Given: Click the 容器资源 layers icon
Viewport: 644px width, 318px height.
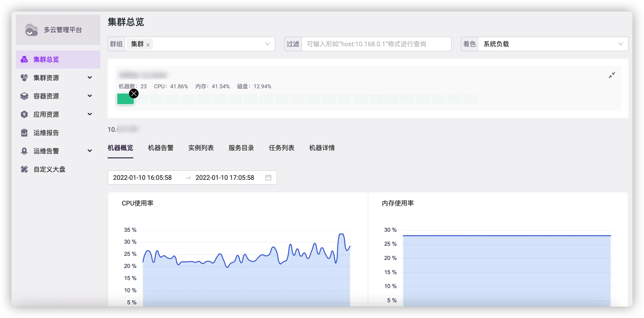Looking at the screenshot, I should pos(24,96).
